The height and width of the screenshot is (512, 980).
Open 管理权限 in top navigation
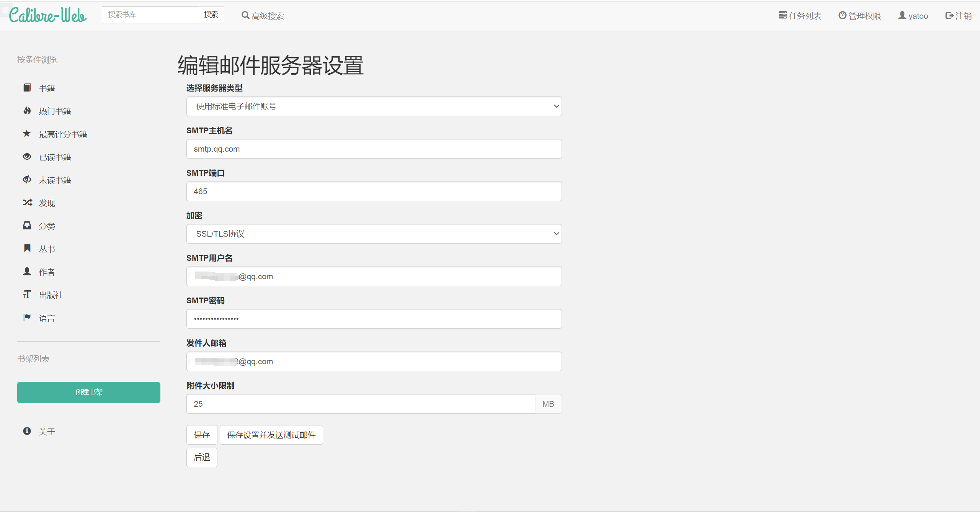pyautogui.click(x=860, y=16)
